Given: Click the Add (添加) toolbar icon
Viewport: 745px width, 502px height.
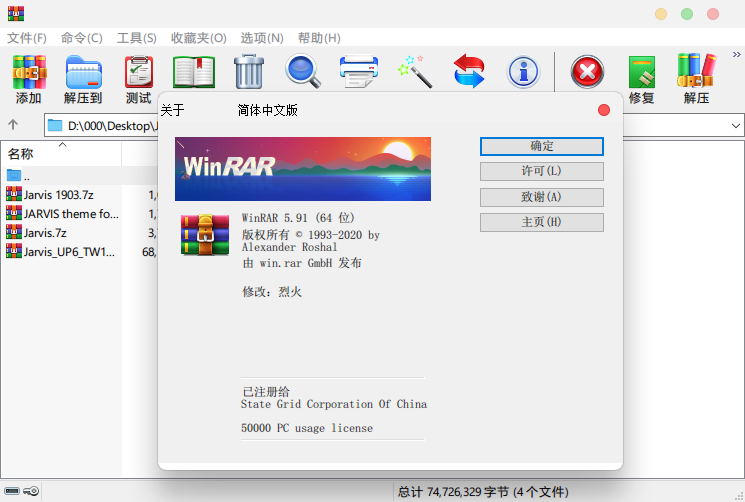Looking at the screenshot, I should click(29, 72).
